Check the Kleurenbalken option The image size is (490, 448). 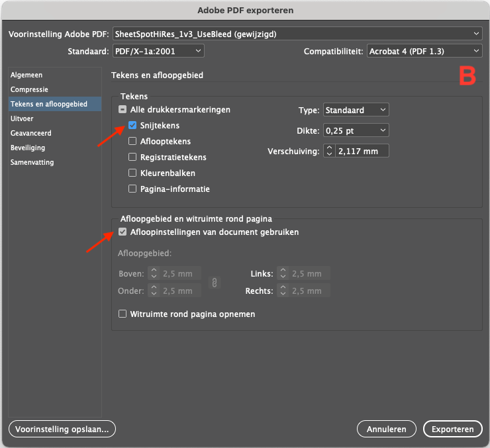pyautogui.click(x=133, y=173)
